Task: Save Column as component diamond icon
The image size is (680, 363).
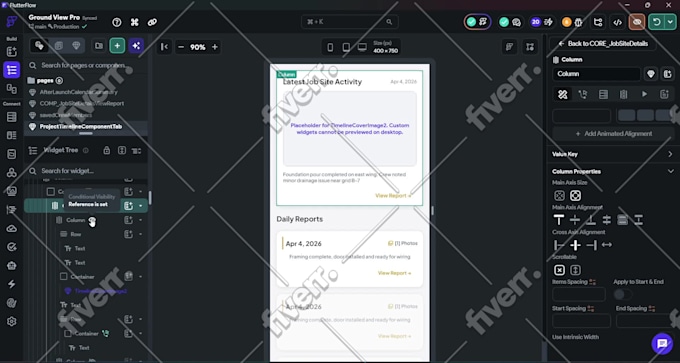Action: click(x=651, y=74)
